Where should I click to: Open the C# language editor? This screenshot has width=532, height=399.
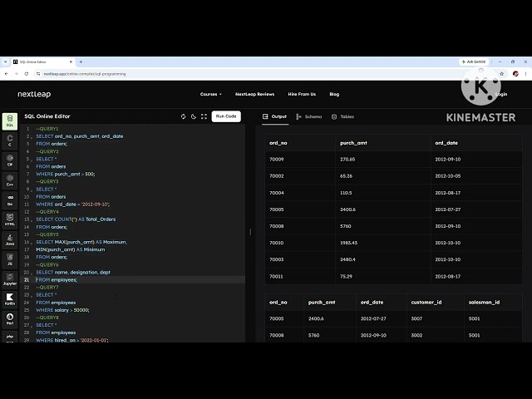(10, 160)
